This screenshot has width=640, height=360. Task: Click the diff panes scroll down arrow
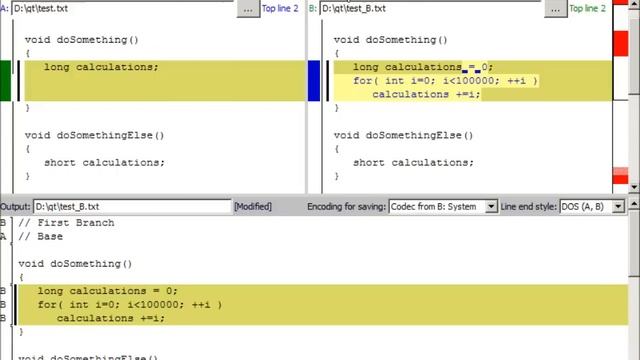(634, 187)
